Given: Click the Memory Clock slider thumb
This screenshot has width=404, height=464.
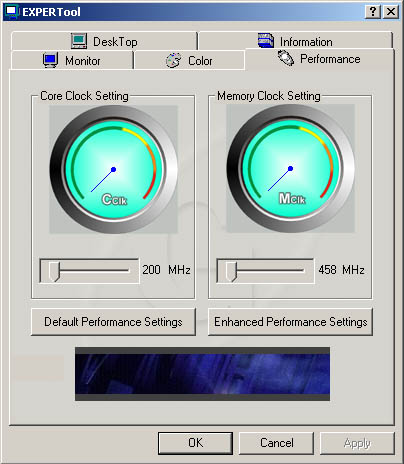Looking at the screenshot, I should click(231, 271).
